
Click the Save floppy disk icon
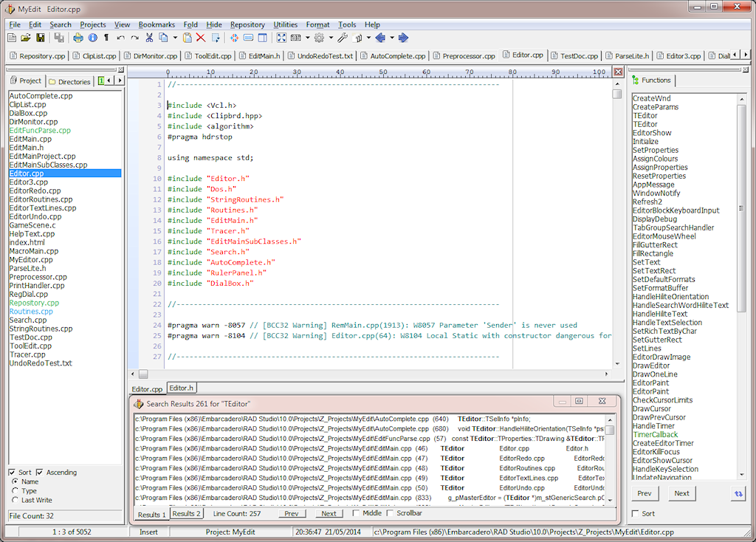click(41, 38)
